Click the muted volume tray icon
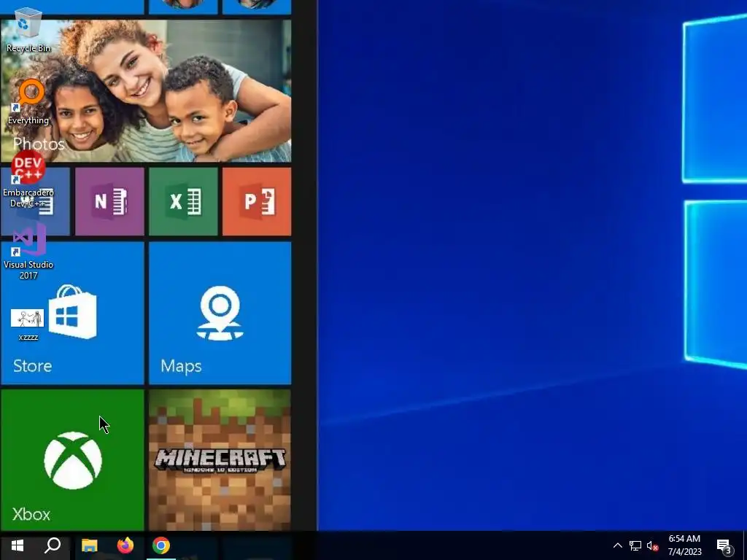The width and height of the screenshot is (747, 560). pos(653,545)
